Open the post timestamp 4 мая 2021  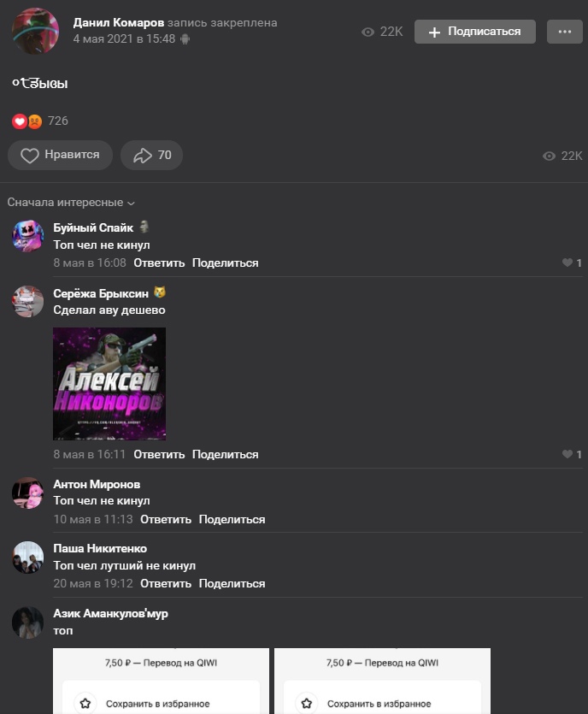[124, 38]
